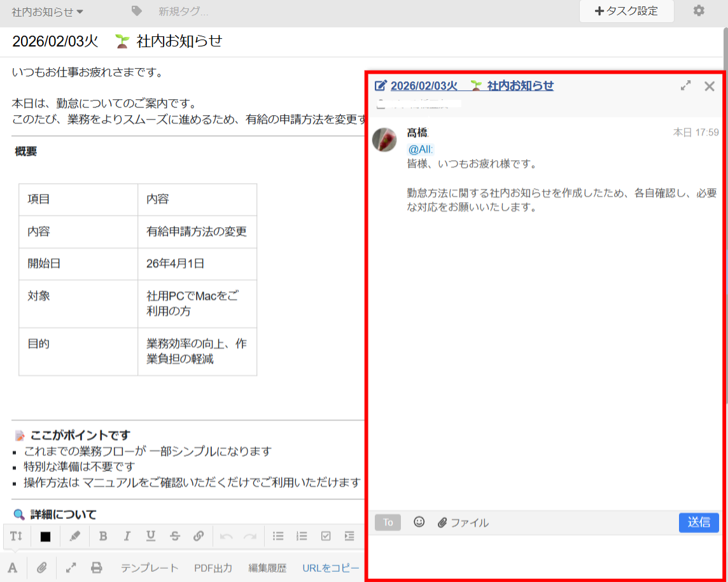Create a numbered list
728x582 pixels.
click(302, 536)
